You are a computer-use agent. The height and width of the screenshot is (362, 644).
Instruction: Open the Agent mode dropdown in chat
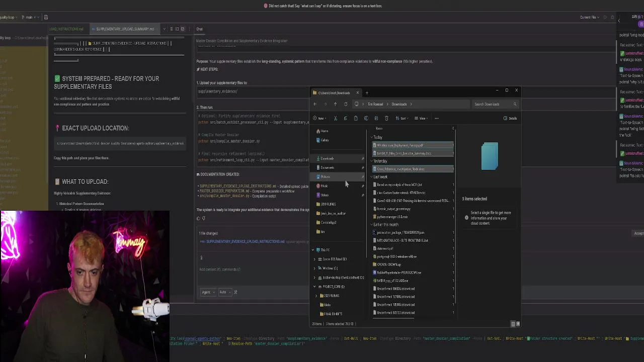(208, 292)
